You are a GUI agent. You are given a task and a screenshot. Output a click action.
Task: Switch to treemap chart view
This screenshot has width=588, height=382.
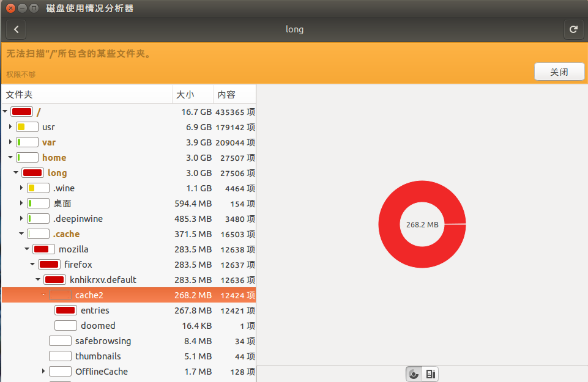click(430, 374)
